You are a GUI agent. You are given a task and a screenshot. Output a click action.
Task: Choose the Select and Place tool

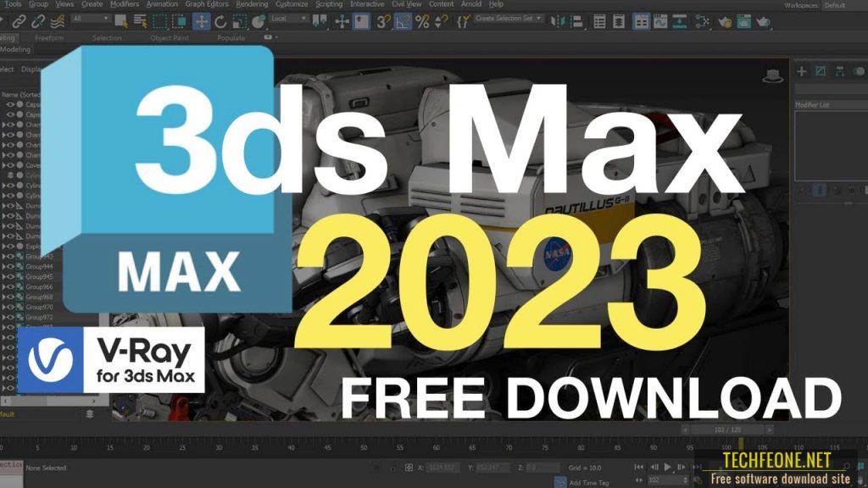pyautogui.click(x=258, y=21)
